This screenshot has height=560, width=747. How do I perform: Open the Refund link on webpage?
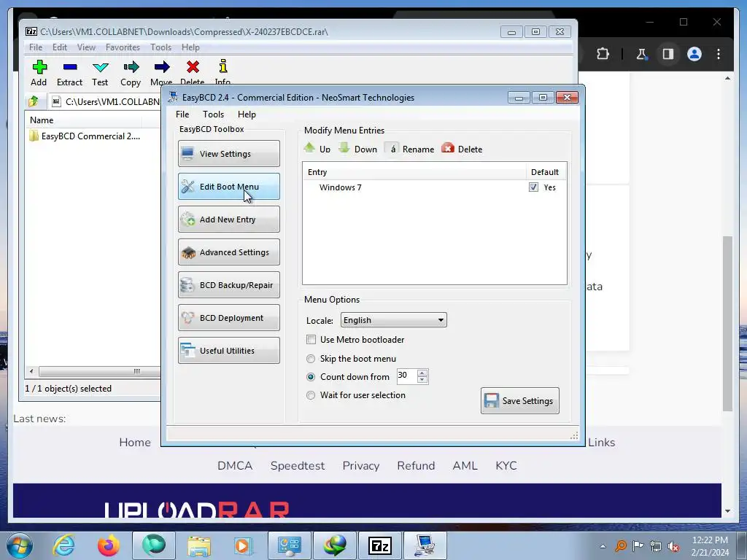coord(416,466)
